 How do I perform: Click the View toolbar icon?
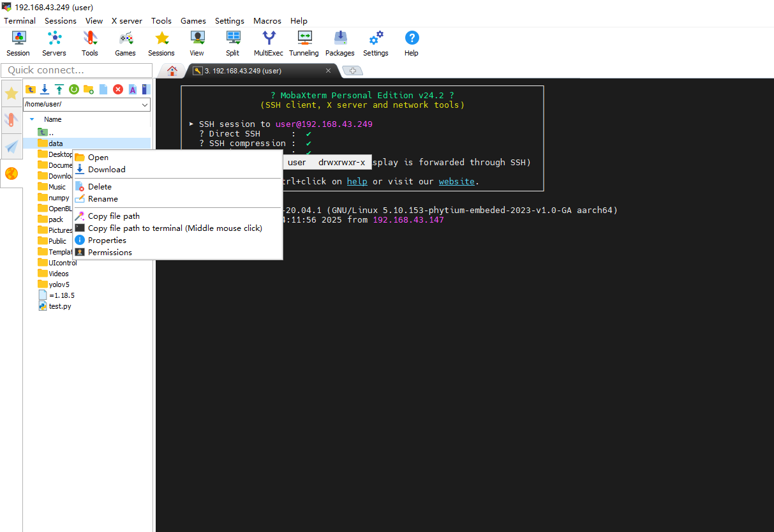tap(197, 43)
